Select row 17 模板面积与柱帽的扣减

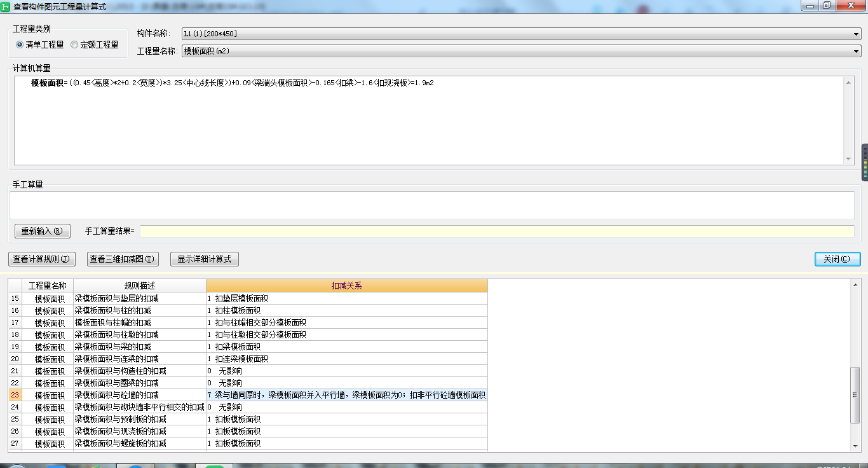[x=248, y=322]
